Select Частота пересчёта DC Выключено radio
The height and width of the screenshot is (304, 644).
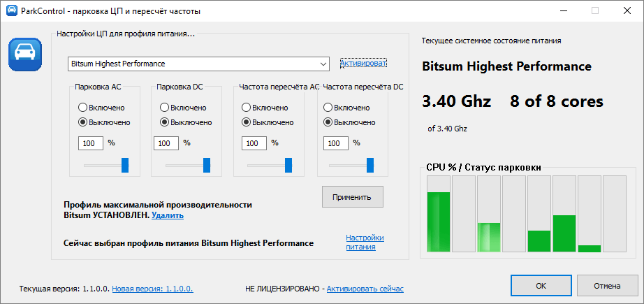point(349,122)
